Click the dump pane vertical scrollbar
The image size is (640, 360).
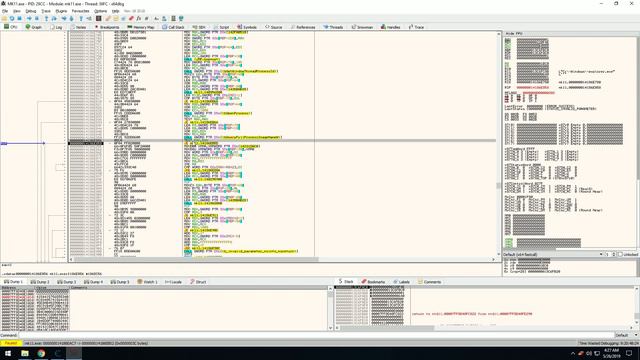tap(330, 308)
